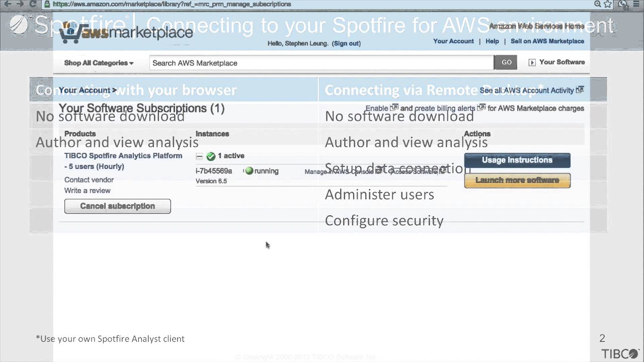Open the Shop All Categories dropdown
The width and height of the screenshot is (644, 362).
tap(99, 63)
